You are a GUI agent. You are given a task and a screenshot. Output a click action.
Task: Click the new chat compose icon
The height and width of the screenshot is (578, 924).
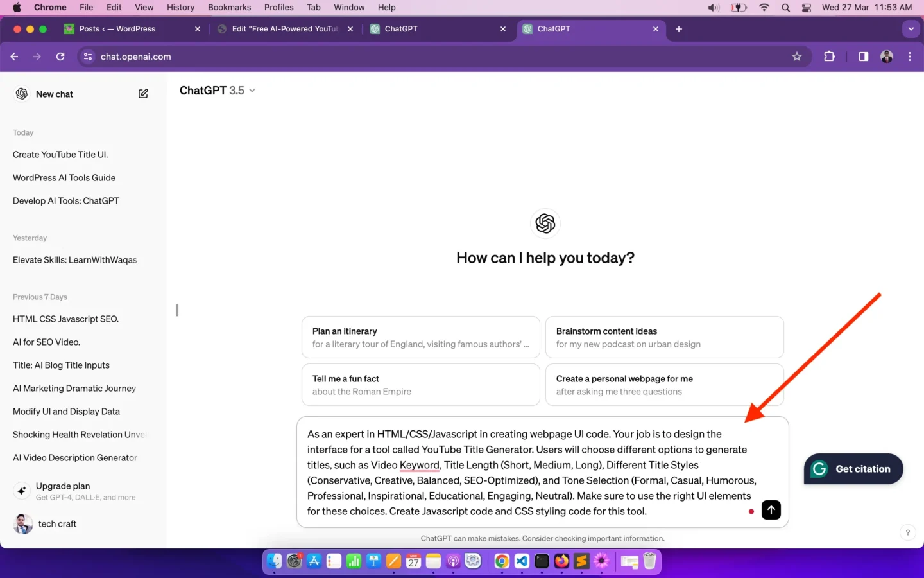coord(143,94)
